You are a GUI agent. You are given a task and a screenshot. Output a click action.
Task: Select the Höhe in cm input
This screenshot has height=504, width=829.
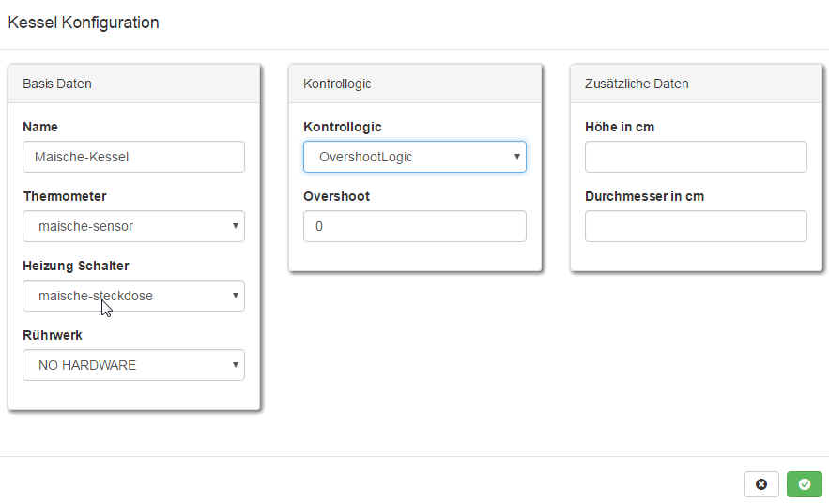point(695,157)
